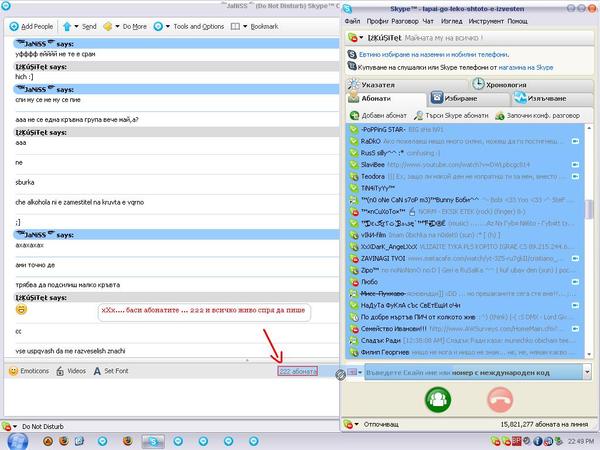Open the Файл menu
Viewport: 600px width, 450px height.
(x=352, y=21)
